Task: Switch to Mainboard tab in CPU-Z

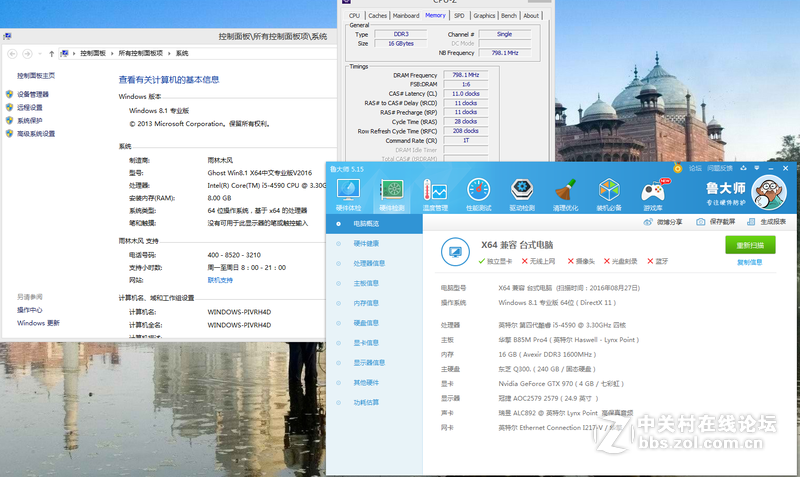Action: [x=406, y=16]
